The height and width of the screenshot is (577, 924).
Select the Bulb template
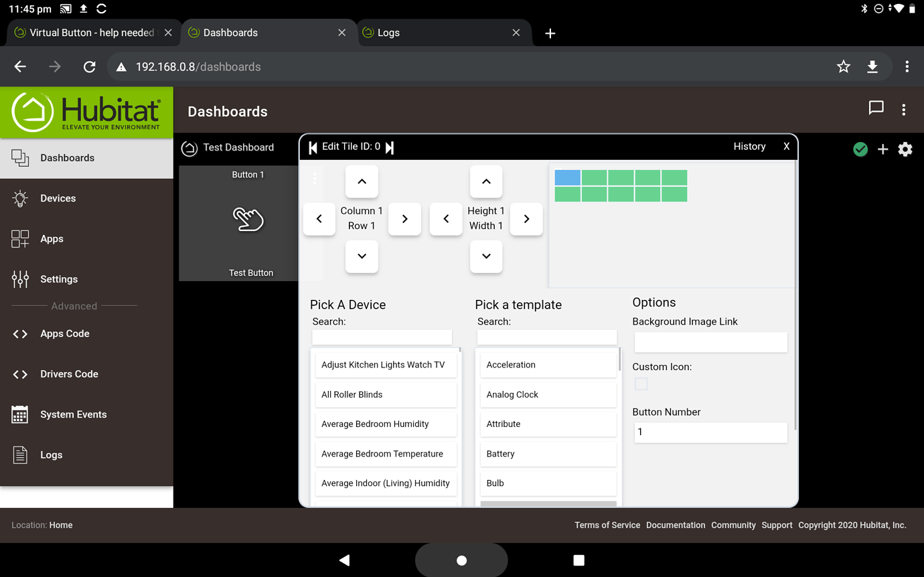pyautogui.click(x=548, y=483)
